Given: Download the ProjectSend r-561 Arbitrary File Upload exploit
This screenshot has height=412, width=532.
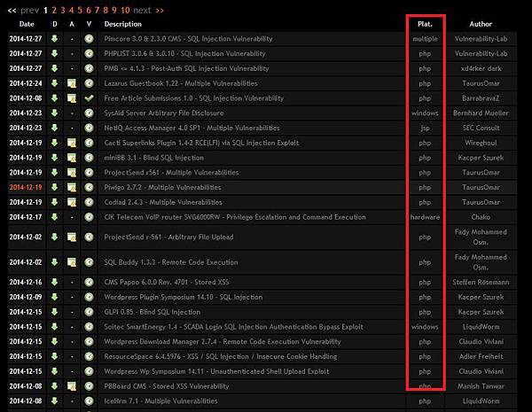Looking at the screenshot, I should coord(55,237).
